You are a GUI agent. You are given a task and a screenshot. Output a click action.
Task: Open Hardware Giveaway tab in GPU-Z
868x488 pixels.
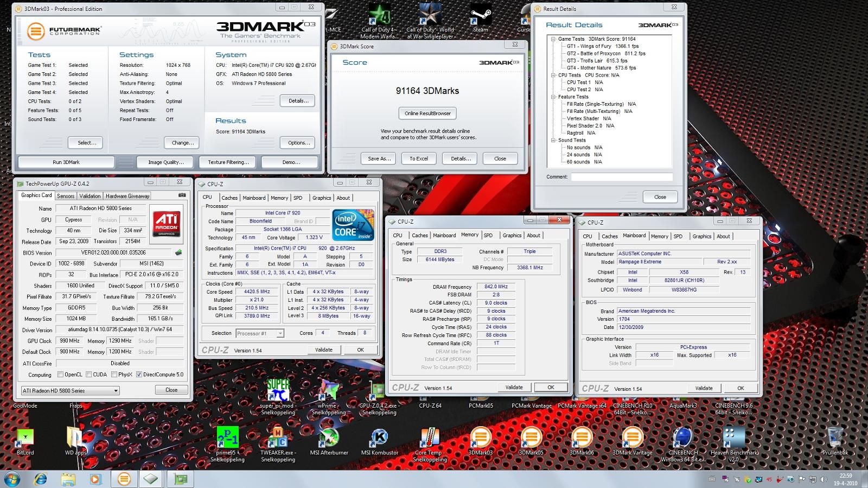point(127,196)
